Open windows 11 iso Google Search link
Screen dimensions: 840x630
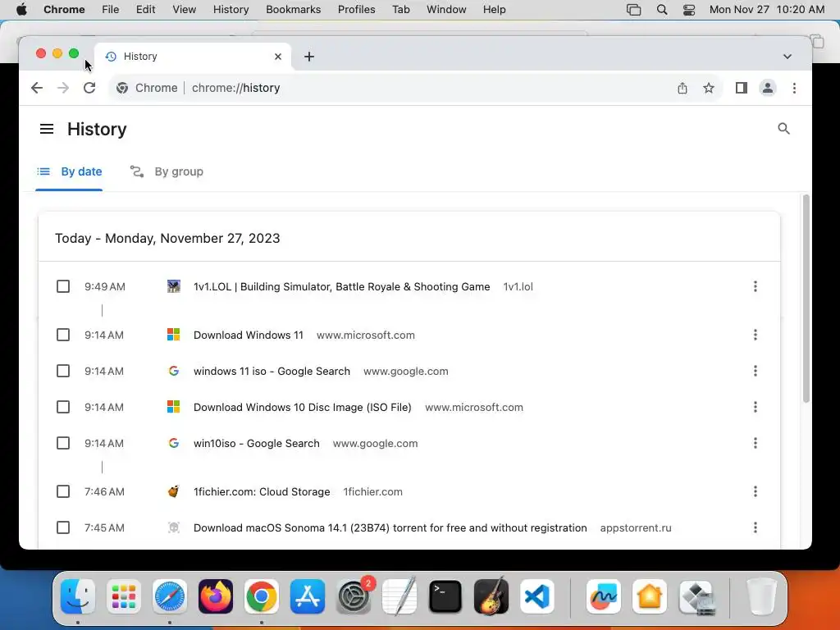(x=272, y=371)
